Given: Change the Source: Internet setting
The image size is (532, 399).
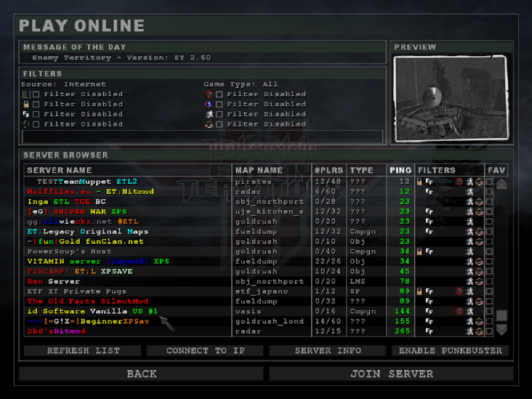Looking at the screenshot, I should (63, 84).
